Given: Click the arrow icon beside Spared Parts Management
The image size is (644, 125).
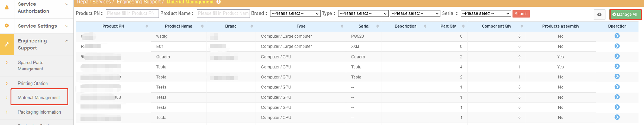Looking at the screenshot, I should pos(7,62).
